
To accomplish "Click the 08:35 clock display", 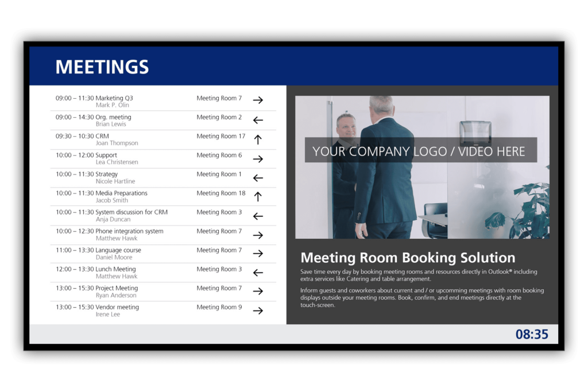I will pyautogui.click(x=531, y=334).
